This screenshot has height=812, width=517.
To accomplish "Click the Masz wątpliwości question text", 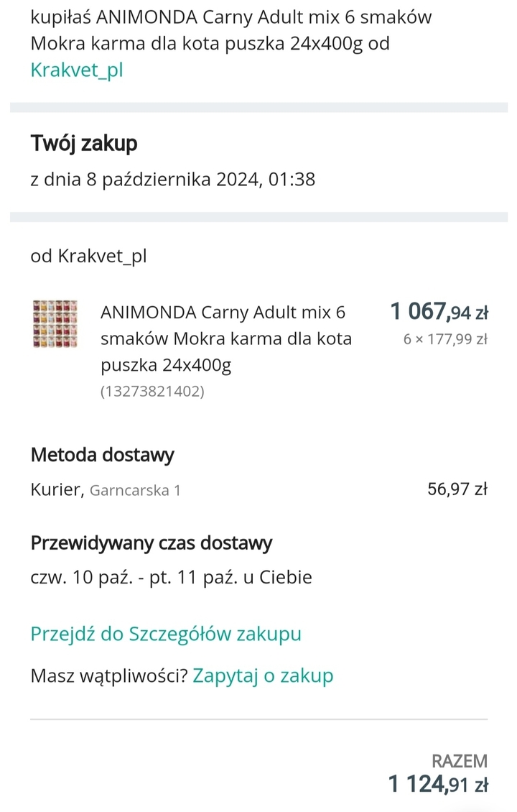I will pos(108,675).
